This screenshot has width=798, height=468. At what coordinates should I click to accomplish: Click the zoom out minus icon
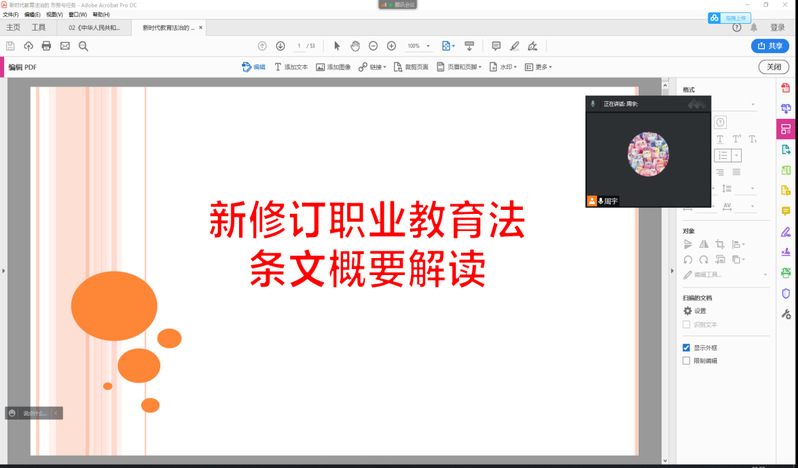pos(373,46)
